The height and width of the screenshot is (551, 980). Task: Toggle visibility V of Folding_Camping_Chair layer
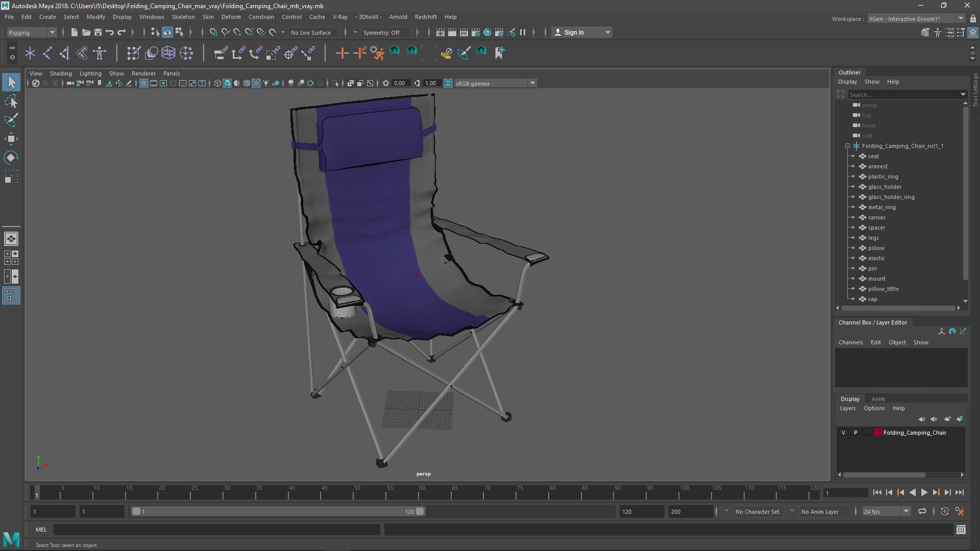point(843,433)
